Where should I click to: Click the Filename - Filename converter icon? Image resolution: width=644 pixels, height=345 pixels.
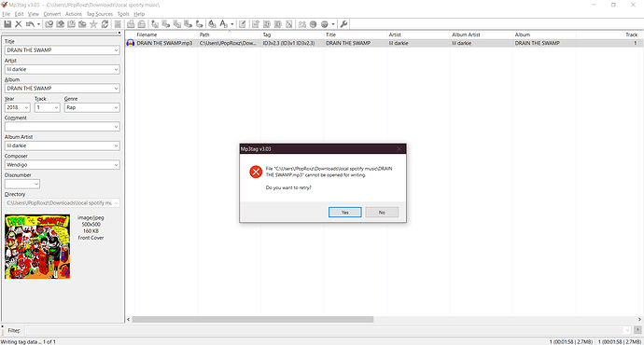click(x=177, y=24)
